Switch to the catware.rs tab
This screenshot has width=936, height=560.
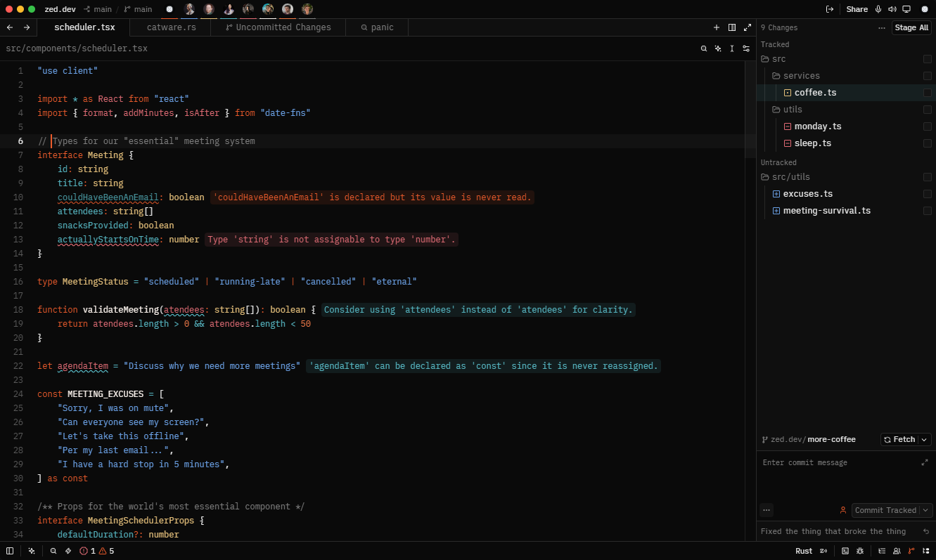point(172,27)
